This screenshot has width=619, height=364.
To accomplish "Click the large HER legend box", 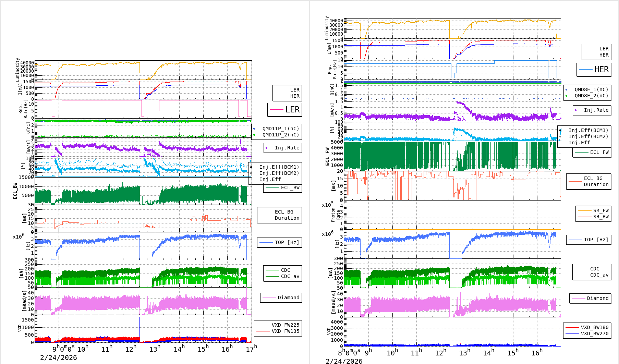I will coord(594,70).
